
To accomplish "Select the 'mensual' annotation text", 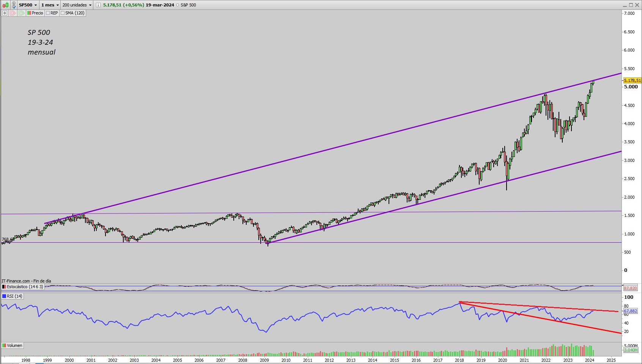I will (x=41, y=52).
